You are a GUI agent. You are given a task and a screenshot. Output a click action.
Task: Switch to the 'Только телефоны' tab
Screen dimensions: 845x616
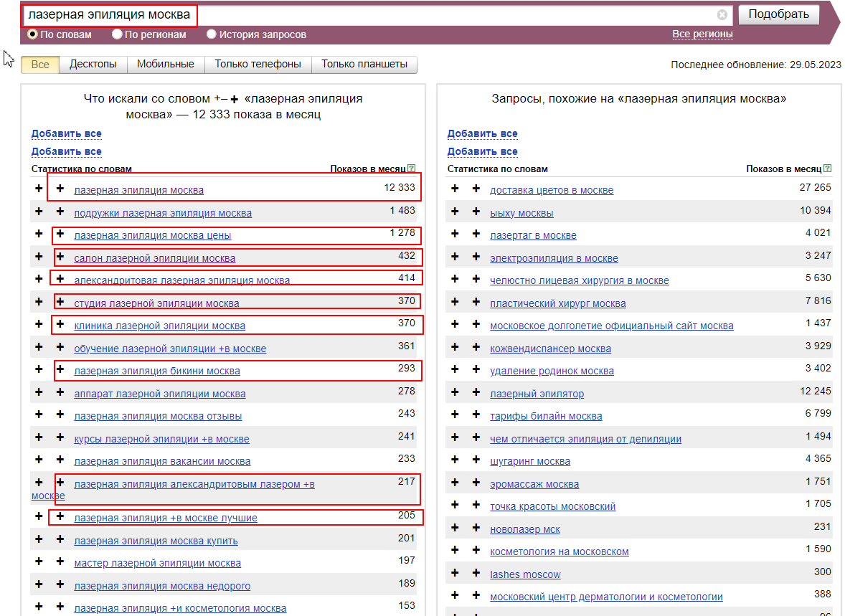click(258, 65)
